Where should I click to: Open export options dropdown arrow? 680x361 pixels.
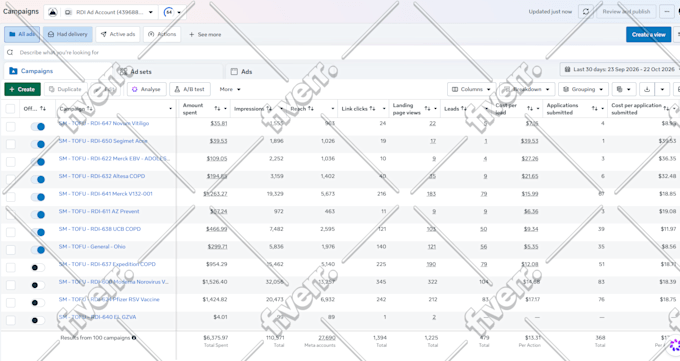click(662, 89)
